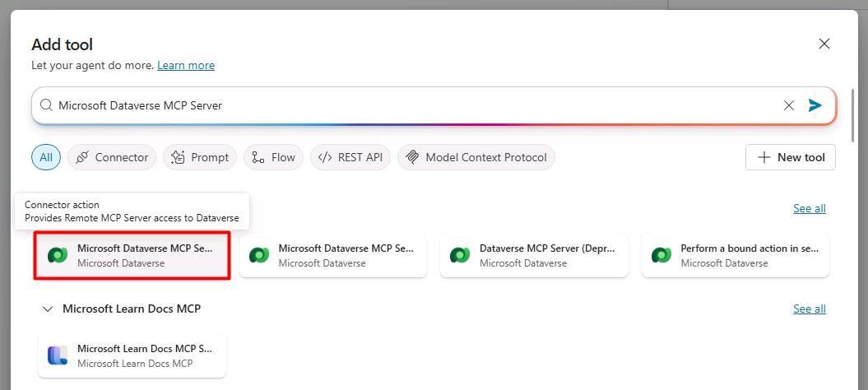Screen dimensions: 868x390
Task: Select Perform a bound action tile
Action: pos(736,255)
